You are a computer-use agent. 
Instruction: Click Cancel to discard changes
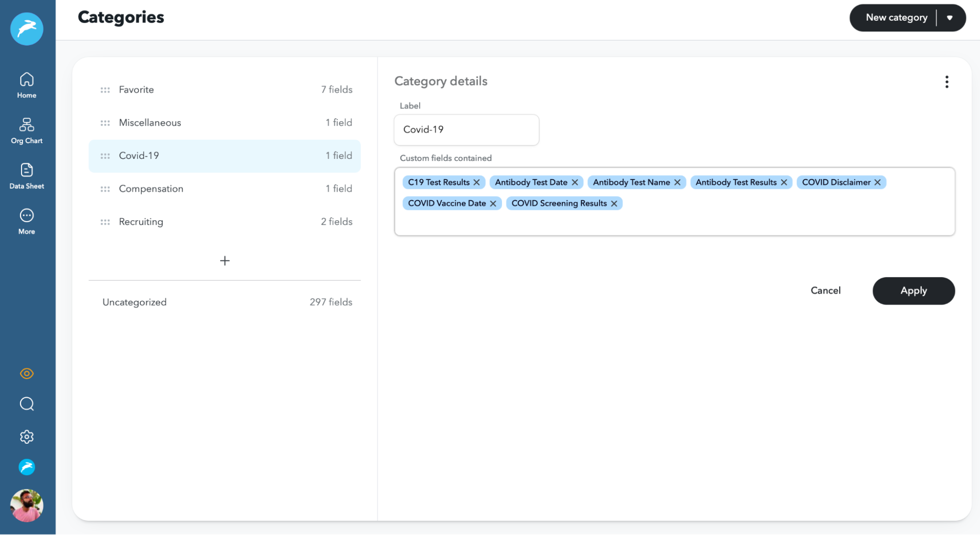tap(826, 290)
